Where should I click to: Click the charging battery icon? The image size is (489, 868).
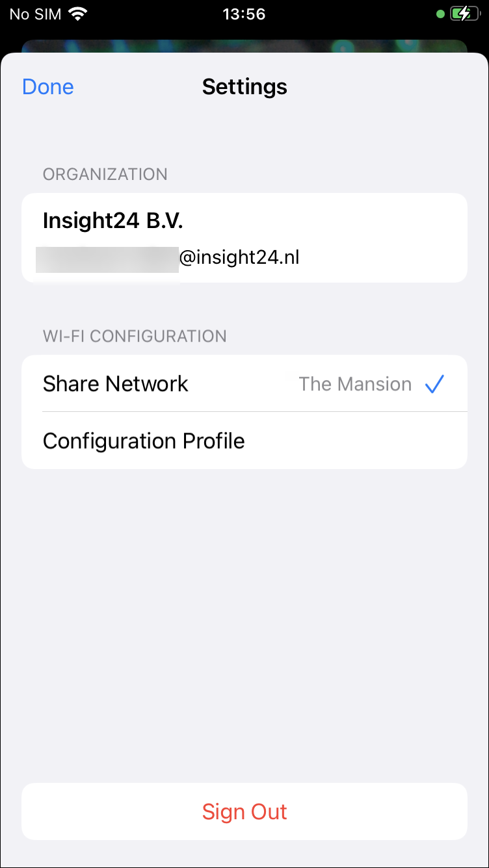pyautogui.click(x=465, y=14)
